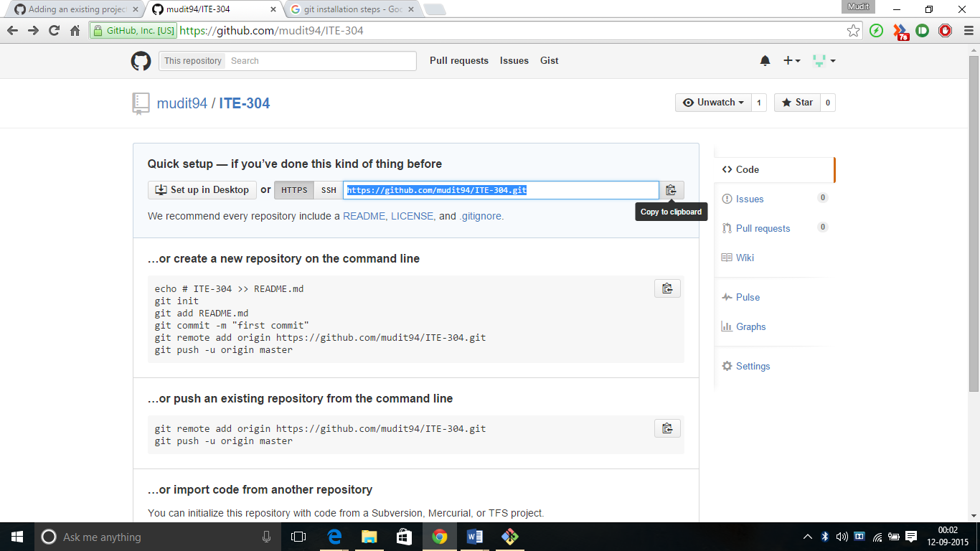The width and height of the screenshot is (980, 551).
Task: Select Code in the repository sidebar
Action: coord(774,169)
